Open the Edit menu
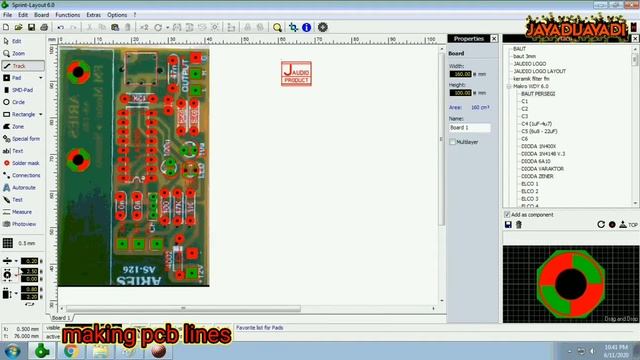Screen dimensions: 640x360 (23, 15)
